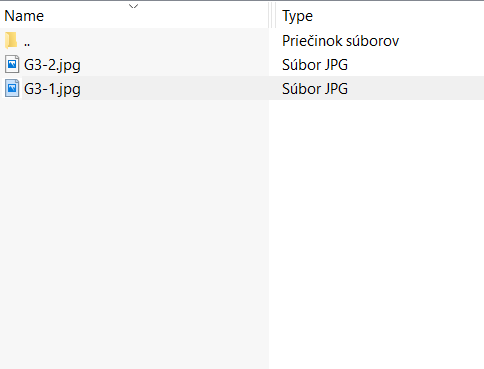
Task: Click the empty white area under the Type column
Action: click(377, 233)
